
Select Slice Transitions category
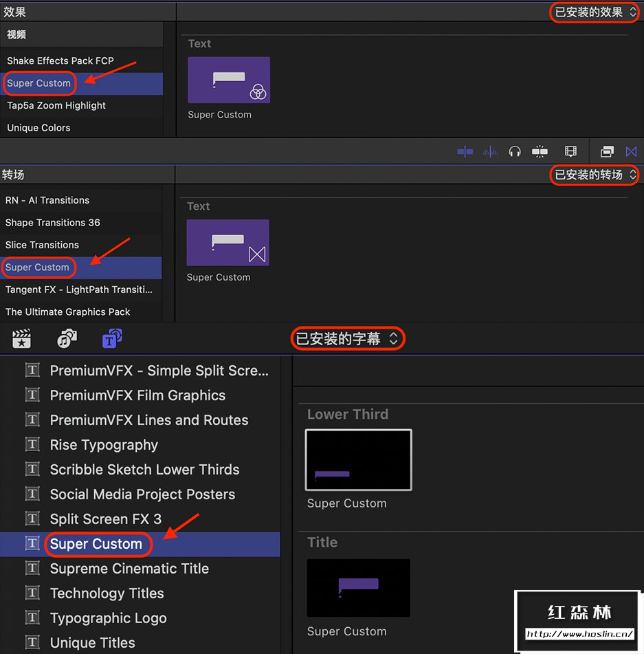(x=81, y=245)
